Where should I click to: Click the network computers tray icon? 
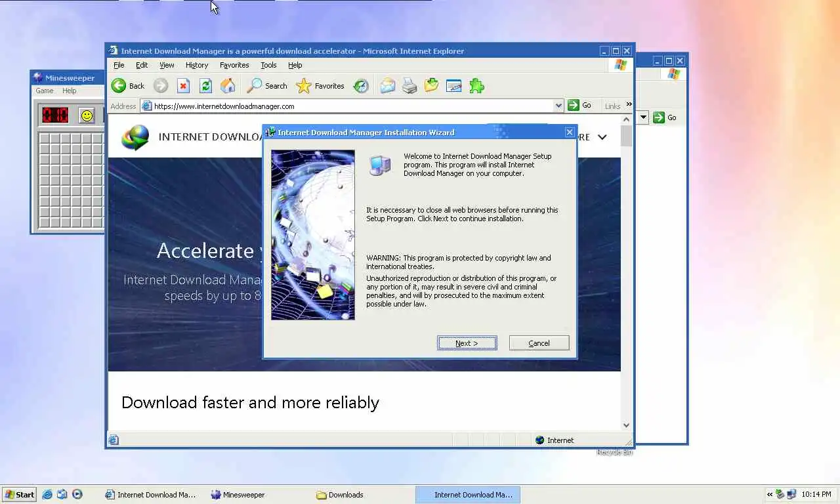click(x=791, y=495)
